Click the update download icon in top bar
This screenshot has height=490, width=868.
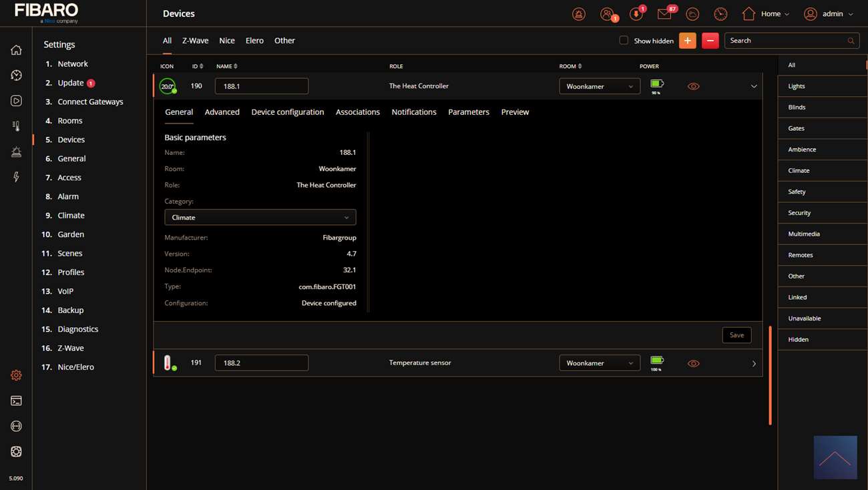636,14
